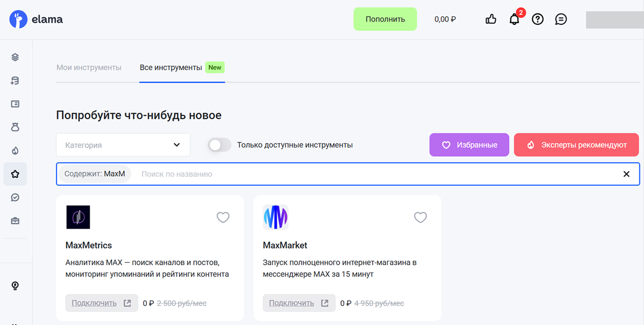Click the 4 950 руб/мес price

(x=379, y=303)
